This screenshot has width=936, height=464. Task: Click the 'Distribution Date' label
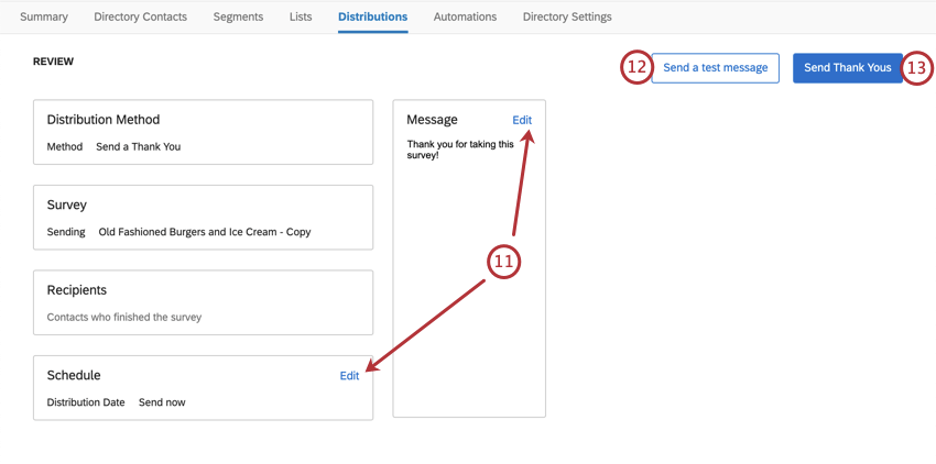coord(86,402)
